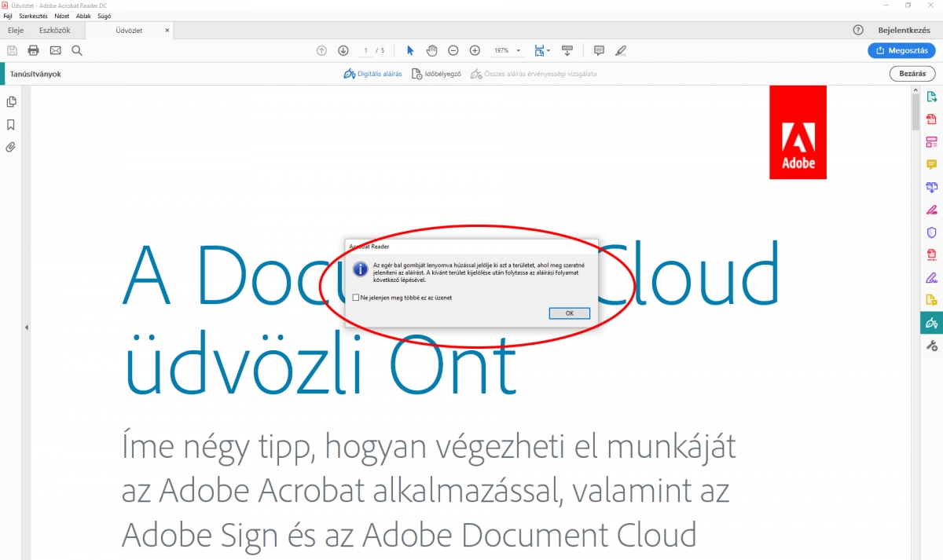
Task: Click the zoom in plus icon
Action: [x=475, y=50]
